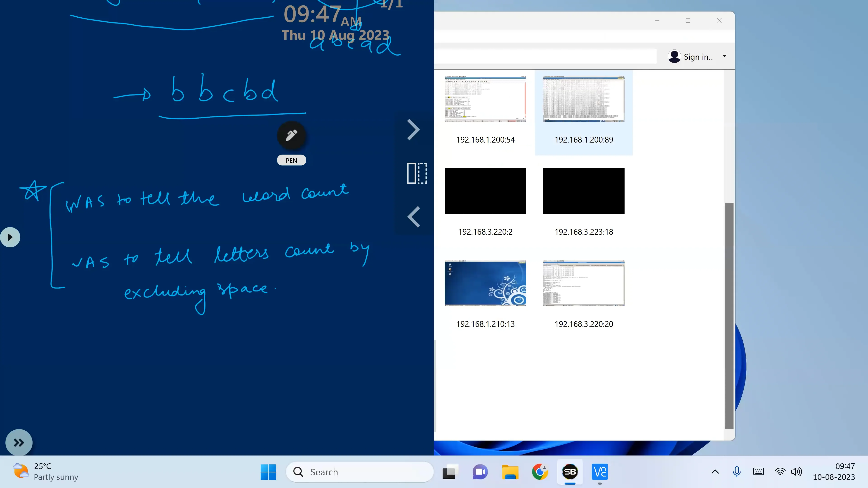The width and height of the screenshot is (868, 488).
Task: Open VNC Viewer from the taskbar
Action: pyautogui.click(x=600, y=472)
